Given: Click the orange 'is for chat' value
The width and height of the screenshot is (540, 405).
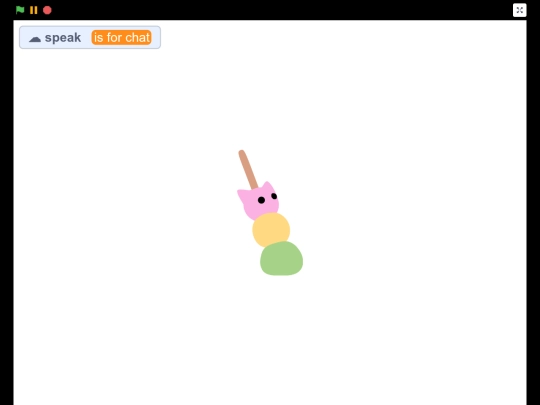Looking at the screenshot, I should (x=122, y=37).
